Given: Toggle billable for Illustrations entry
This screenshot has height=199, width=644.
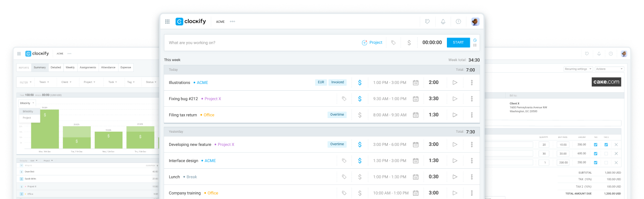Looking at the screenshot, I should (360, 82).
